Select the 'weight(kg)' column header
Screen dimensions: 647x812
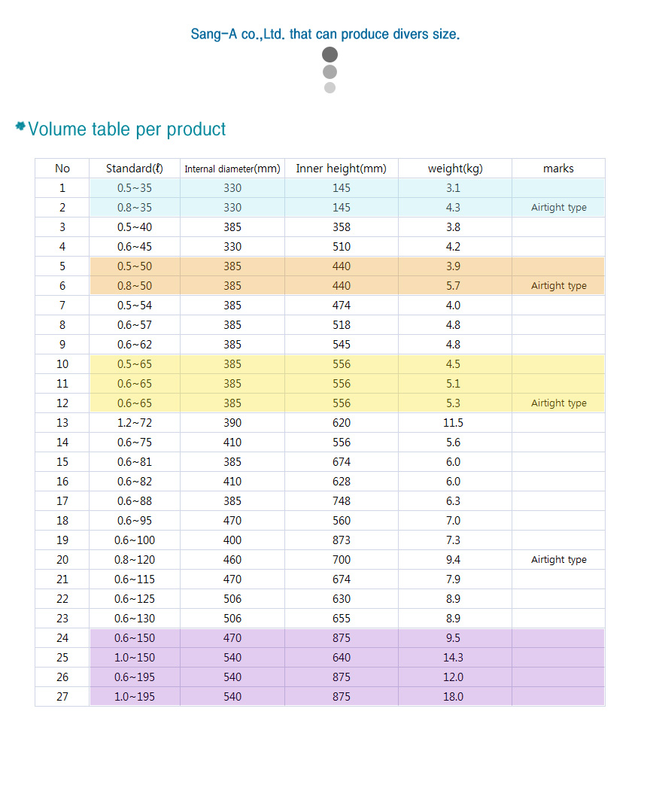pyautogui.click(x=455, y=169)
